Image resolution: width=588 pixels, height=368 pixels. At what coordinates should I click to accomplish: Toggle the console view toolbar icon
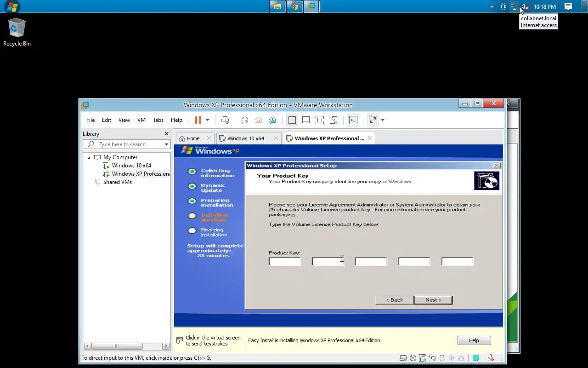[353, 120]
